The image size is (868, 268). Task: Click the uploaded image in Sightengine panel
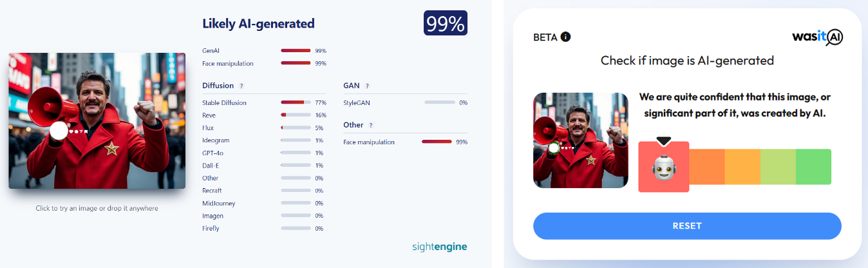97,120
